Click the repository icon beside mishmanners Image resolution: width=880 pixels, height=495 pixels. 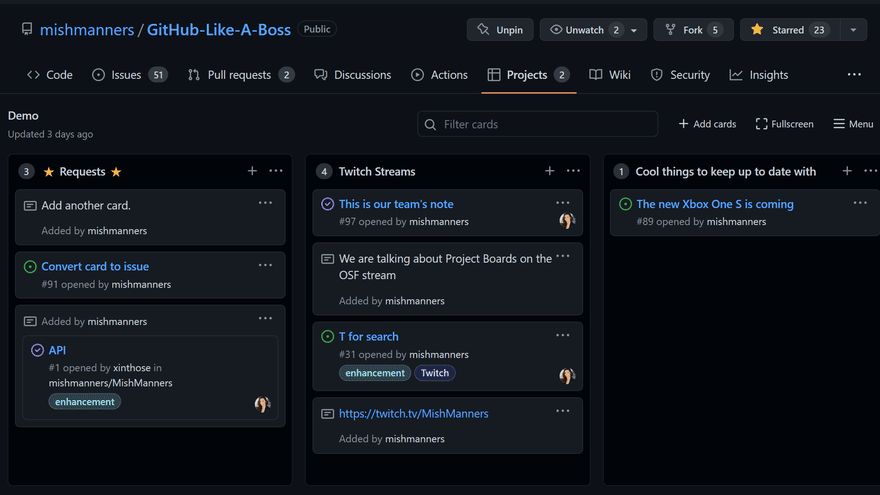tap(27, 29)
